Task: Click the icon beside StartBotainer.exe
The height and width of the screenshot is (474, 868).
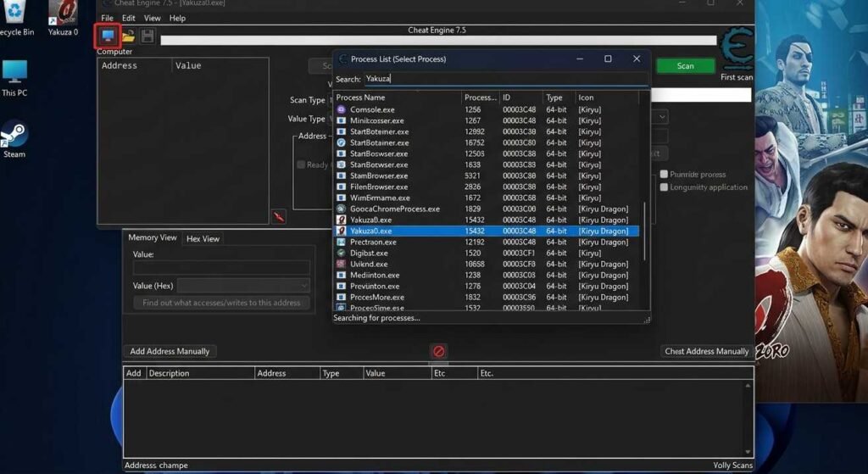Action: pyautogui.click(x=341, y=142)
